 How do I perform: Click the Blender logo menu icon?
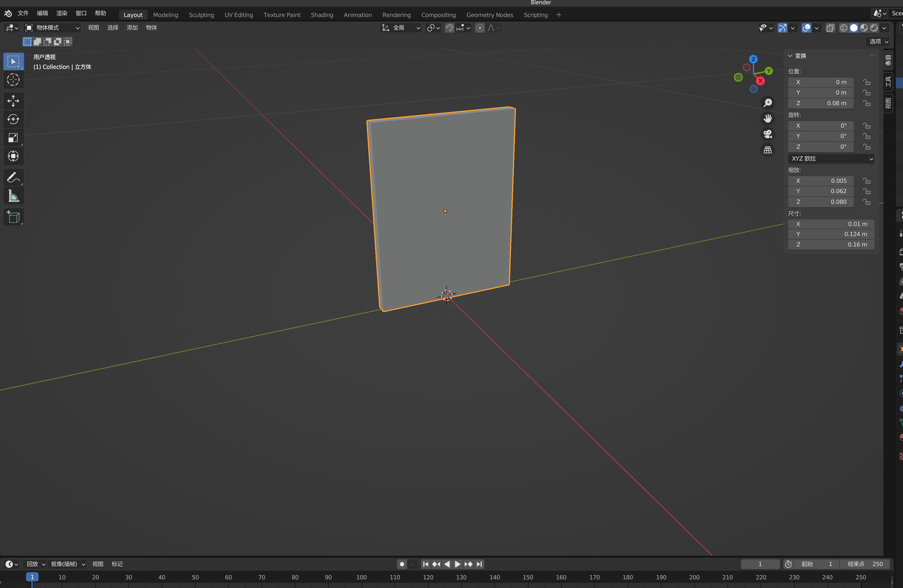click(8, 13)
